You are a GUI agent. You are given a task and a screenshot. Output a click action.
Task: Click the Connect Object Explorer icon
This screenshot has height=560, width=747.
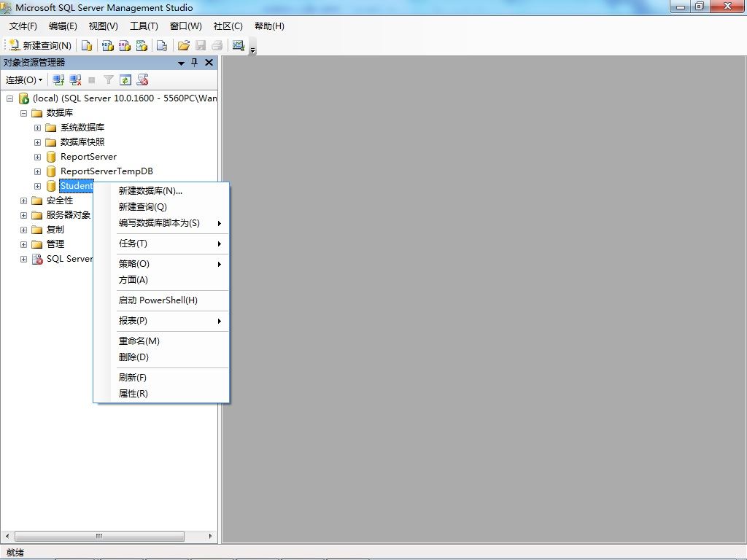58,80
